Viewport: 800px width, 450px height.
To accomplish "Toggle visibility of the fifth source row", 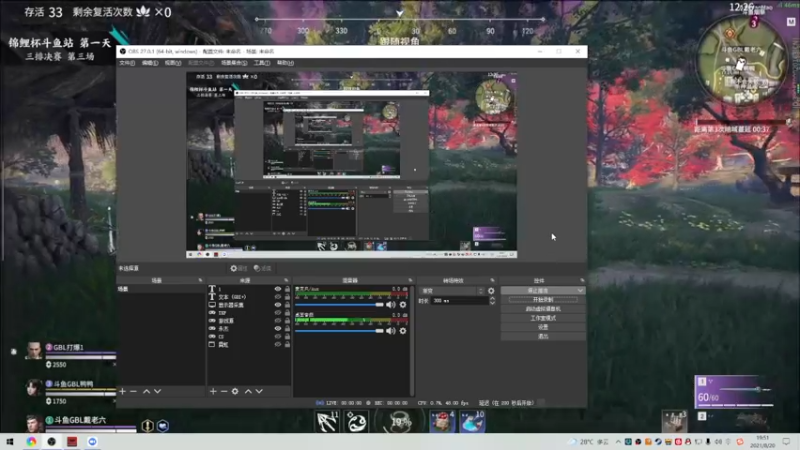I will click(x=278, y=320).
